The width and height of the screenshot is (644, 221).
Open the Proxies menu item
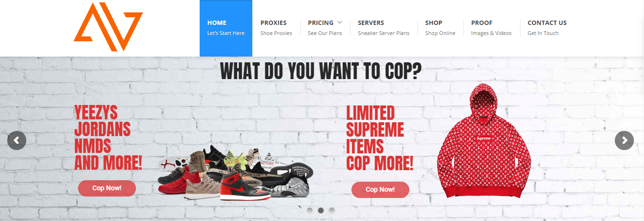pyautogui.click(x=276, y=28)
